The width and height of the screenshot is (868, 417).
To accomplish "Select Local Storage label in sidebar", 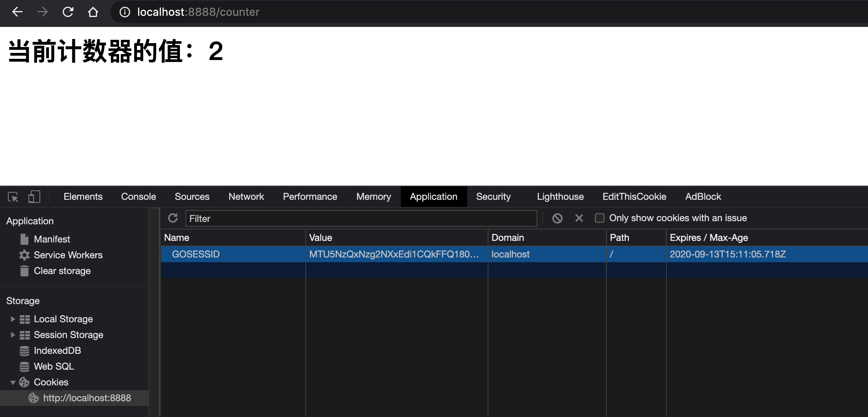I will (x=63, y=319).
